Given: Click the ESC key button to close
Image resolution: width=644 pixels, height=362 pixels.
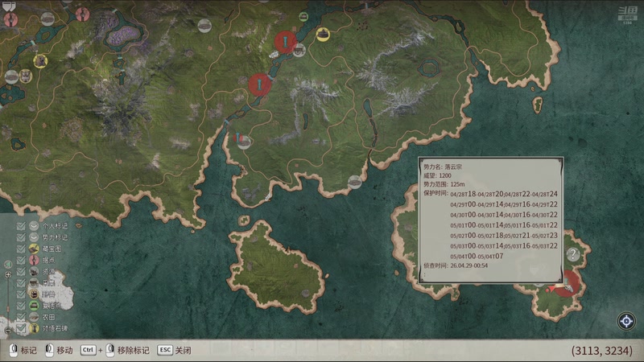Looking at the screenshot, I should (165, 350).
